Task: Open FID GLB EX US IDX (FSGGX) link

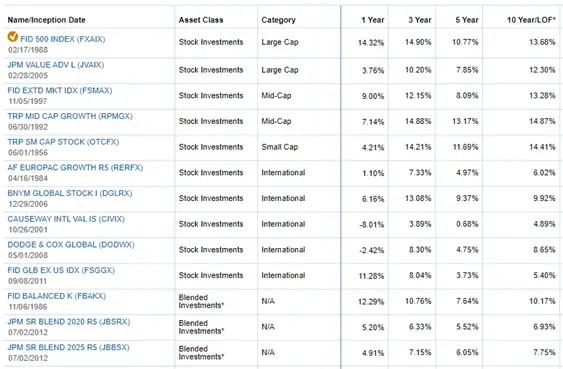Action: click(61, 270)
